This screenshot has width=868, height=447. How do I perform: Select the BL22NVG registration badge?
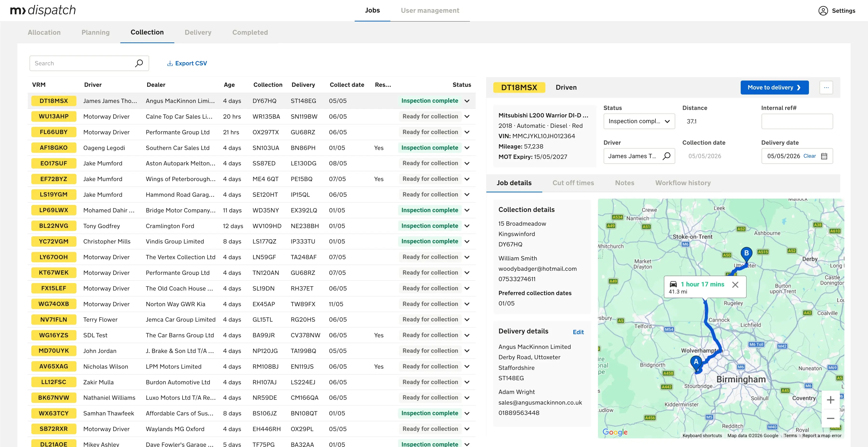pyautogui.click(x=54, y=226)
